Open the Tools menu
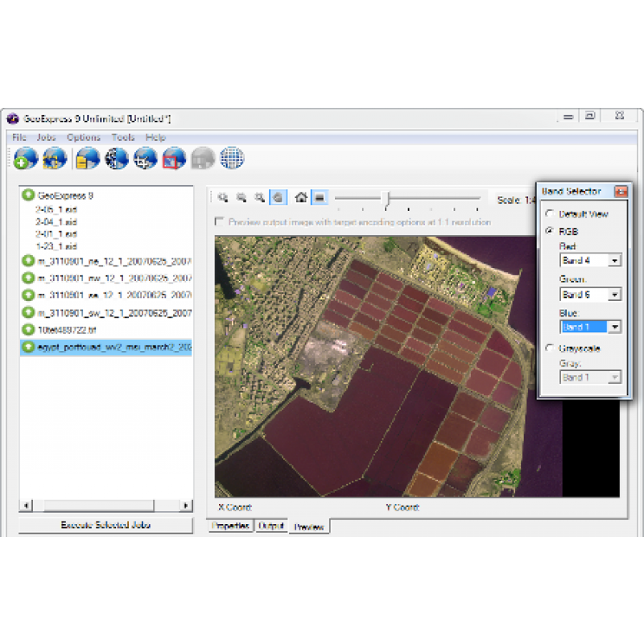This screenshot has height=644, width=644. coord(122,138)
